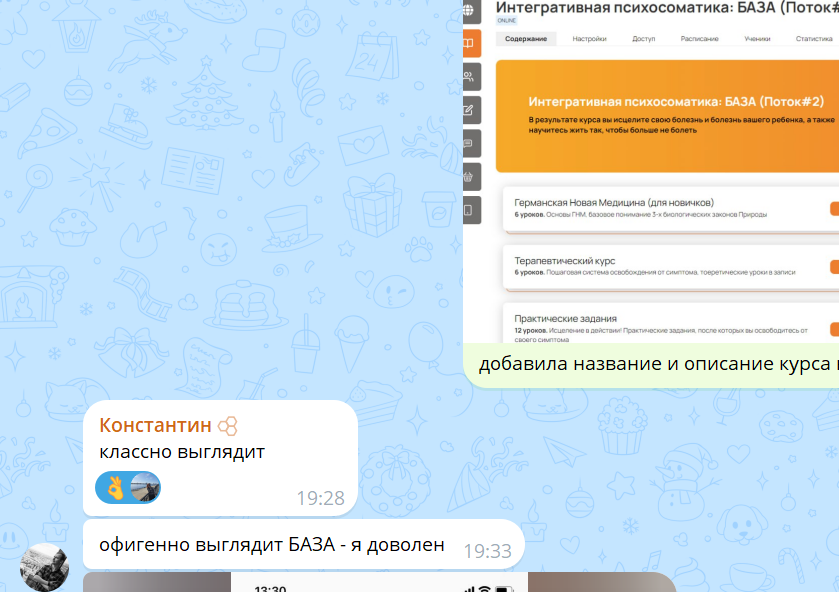Image resolution: width=839 pixels, height=592 pixels.
Task: Switch to the Содержание tab
Action: coord(526,39)
